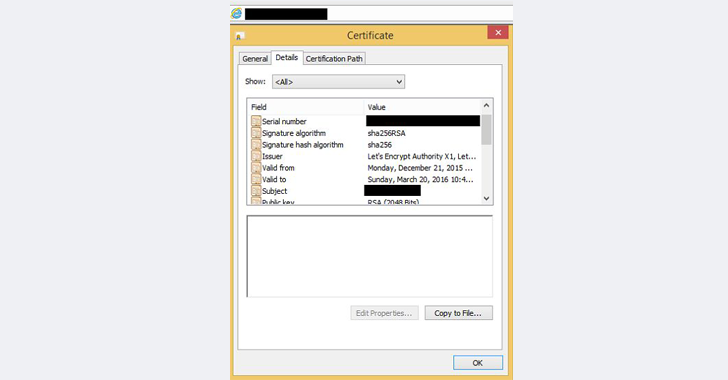This screenshot has height=380, width=728.
Task: Click the Field column header
Action: coord(306,107)
